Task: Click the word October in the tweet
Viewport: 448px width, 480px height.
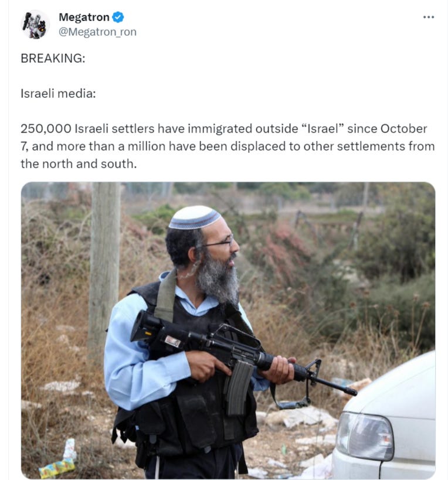Action: (x=403, y=128)
